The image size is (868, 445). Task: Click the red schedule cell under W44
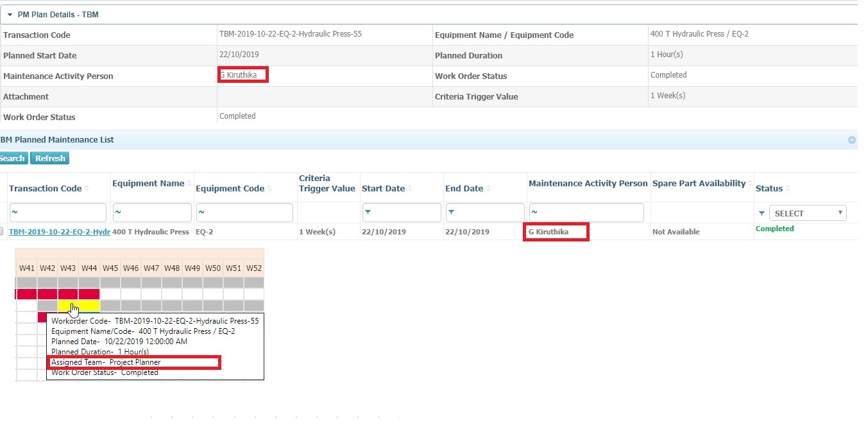point(89,294)
